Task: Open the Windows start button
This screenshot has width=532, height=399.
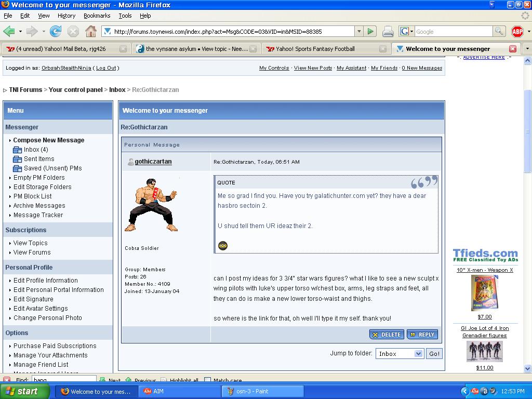Action: [25, 391]
